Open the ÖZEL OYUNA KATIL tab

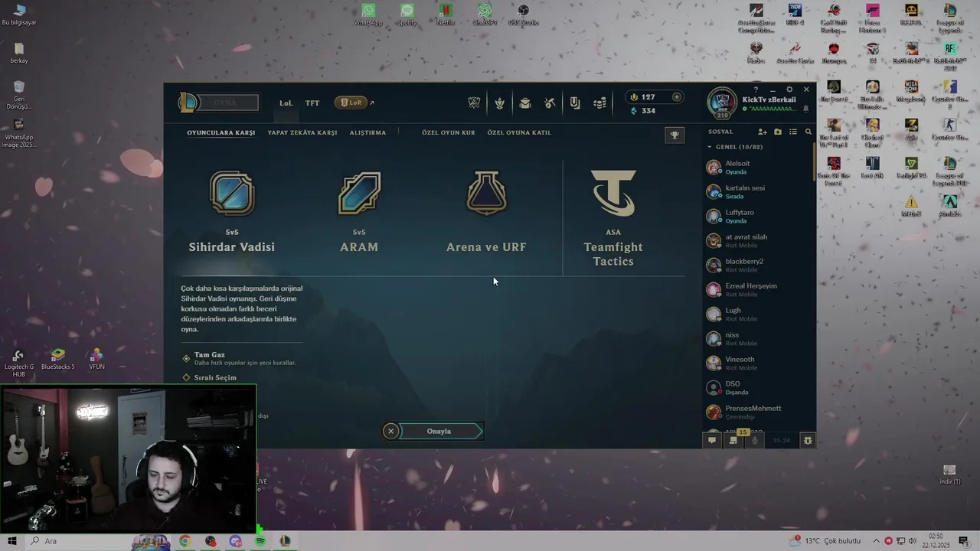[x=519, y=132]
